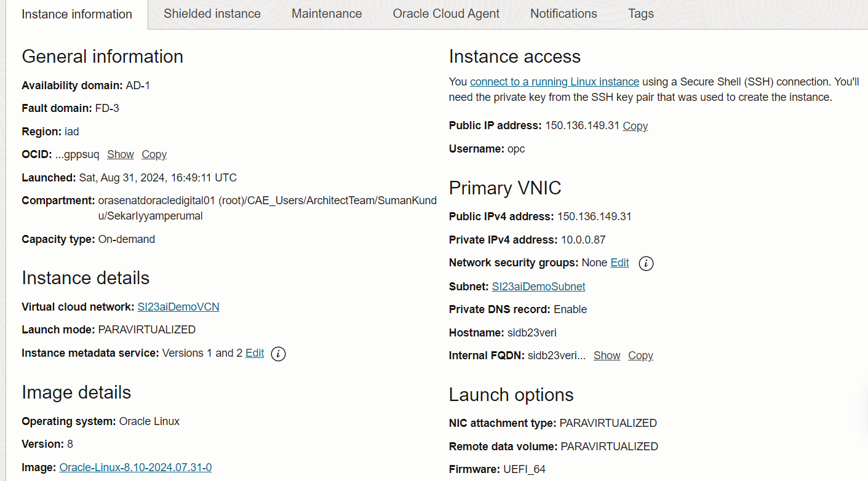This screenshot has width=868, height=481.
Task: Click the Copy link next to Internal FQDN Show
Action: 640,356
